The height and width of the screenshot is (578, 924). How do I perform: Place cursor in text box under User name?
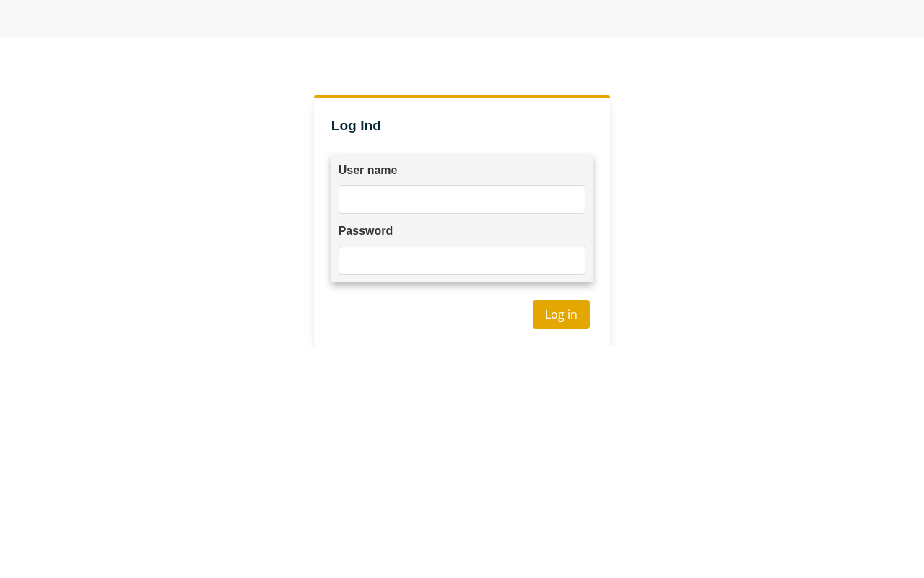tap(462, 199)
